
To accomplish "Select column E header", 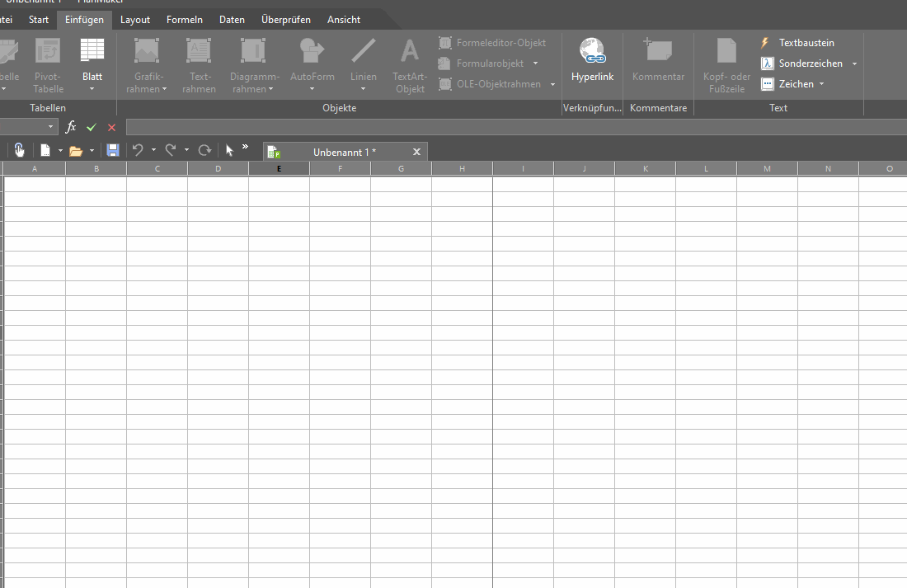I will (x=279, y=168).
